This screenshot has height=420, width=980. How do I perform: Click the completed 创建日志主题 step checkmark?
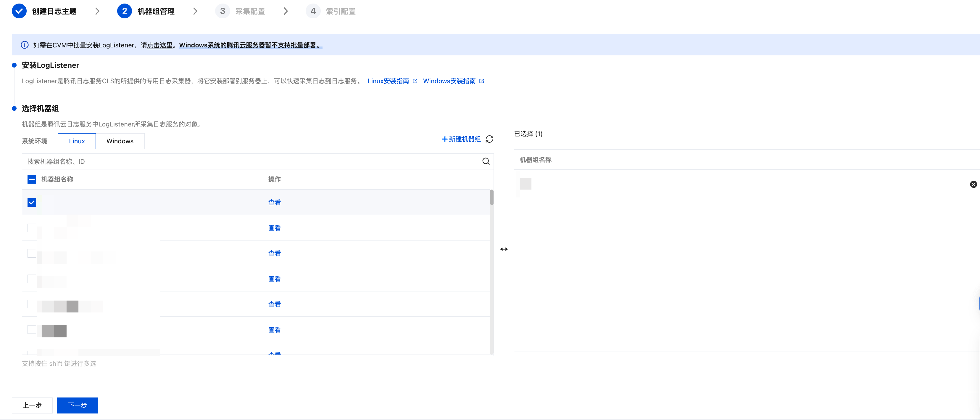click(19, 11)
